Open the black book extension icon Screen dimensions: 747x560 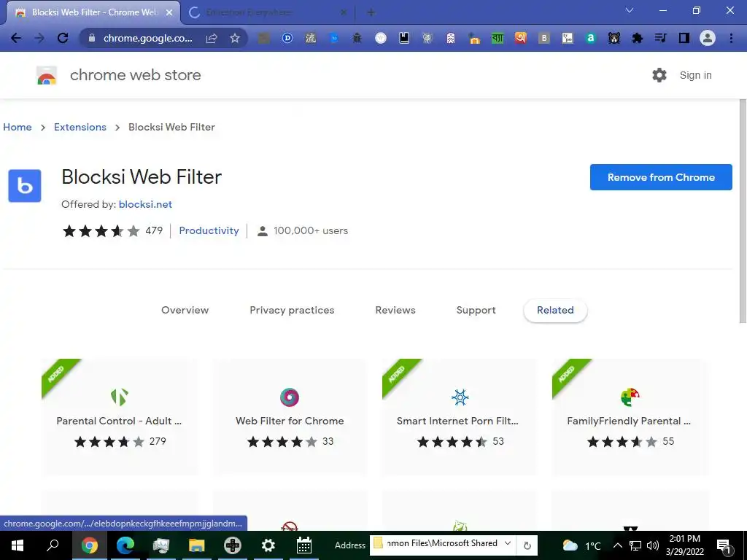coord(404,38)
